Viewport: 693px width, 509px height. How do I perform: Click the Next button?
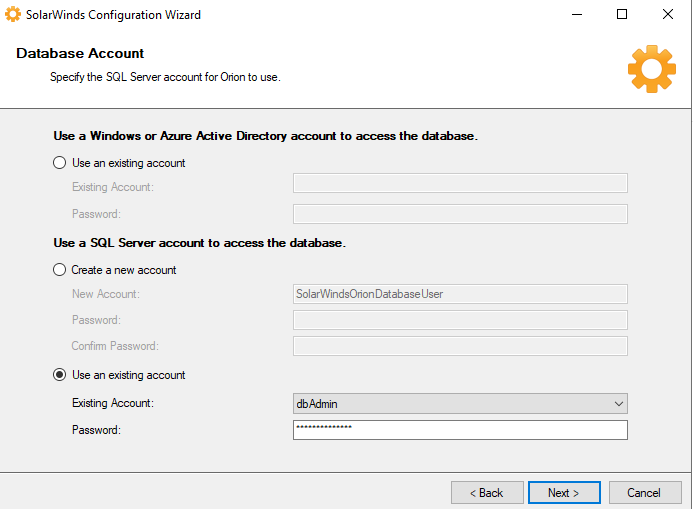(564, 492)
